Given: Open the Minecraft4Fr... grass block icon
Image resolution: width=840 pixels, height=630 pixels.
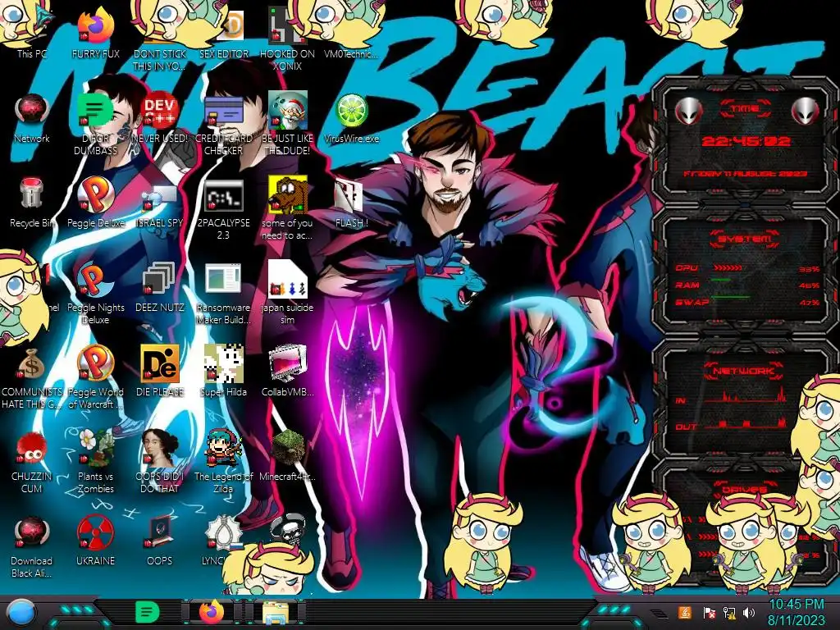Looking at the screenshot, I should point(287,455).
